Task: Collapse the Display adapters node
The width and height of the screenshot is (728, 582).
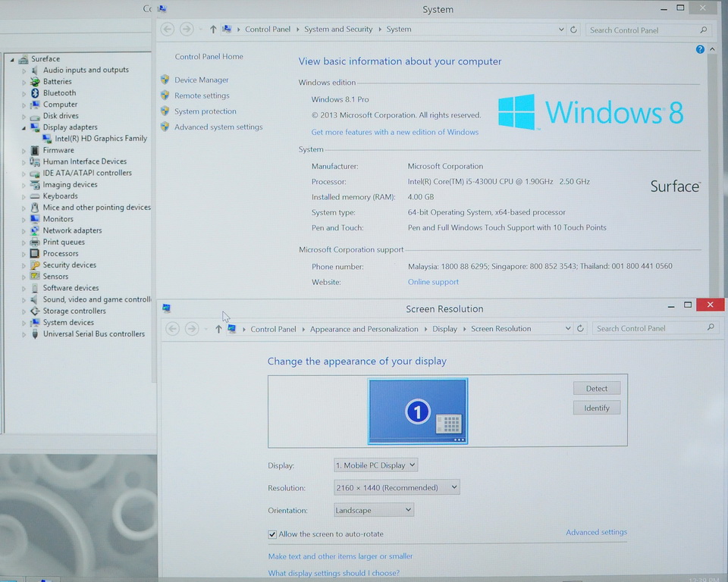Action: coord(24,127)
